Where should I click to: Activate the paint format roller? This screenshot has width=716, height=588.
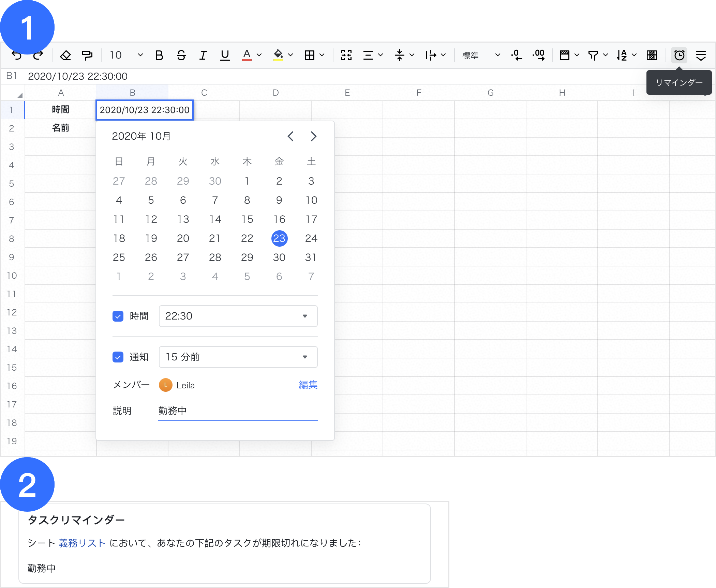[87, 55]
